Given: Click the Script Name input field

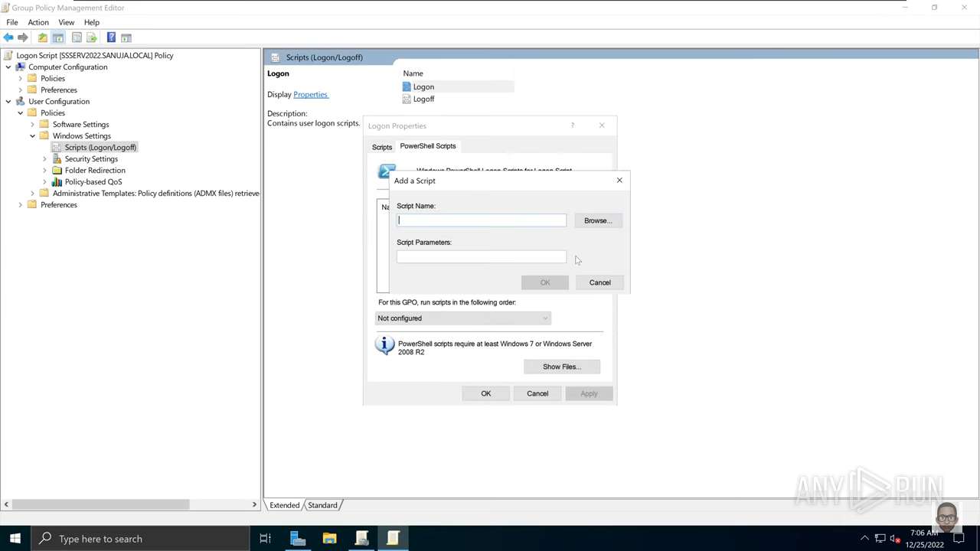Looking at the screenshot, I should [x=482, y=220].
